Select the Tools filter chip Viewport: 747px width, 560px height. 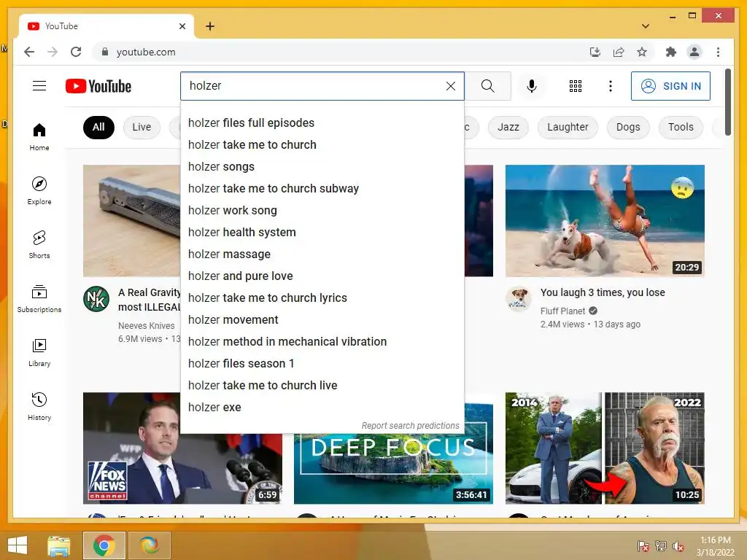(x=681, y=127)
